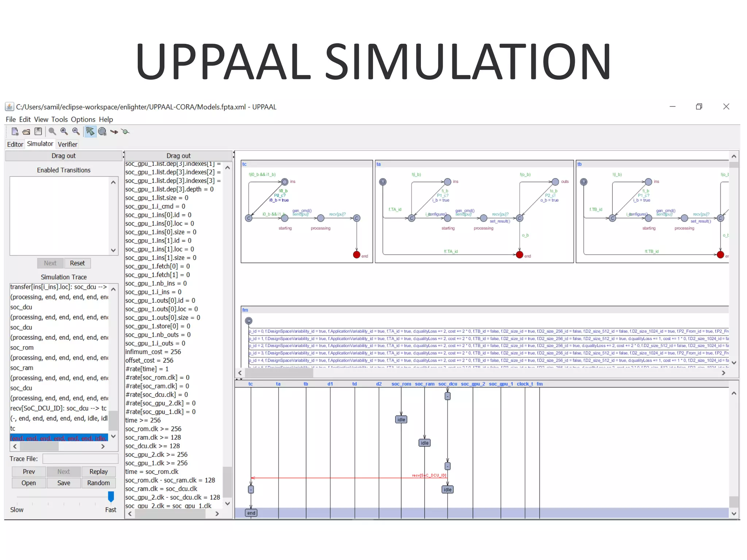Viewport: 747px width, 560px height.
Task: Click the Save trace button
Action: click(63, 483)
